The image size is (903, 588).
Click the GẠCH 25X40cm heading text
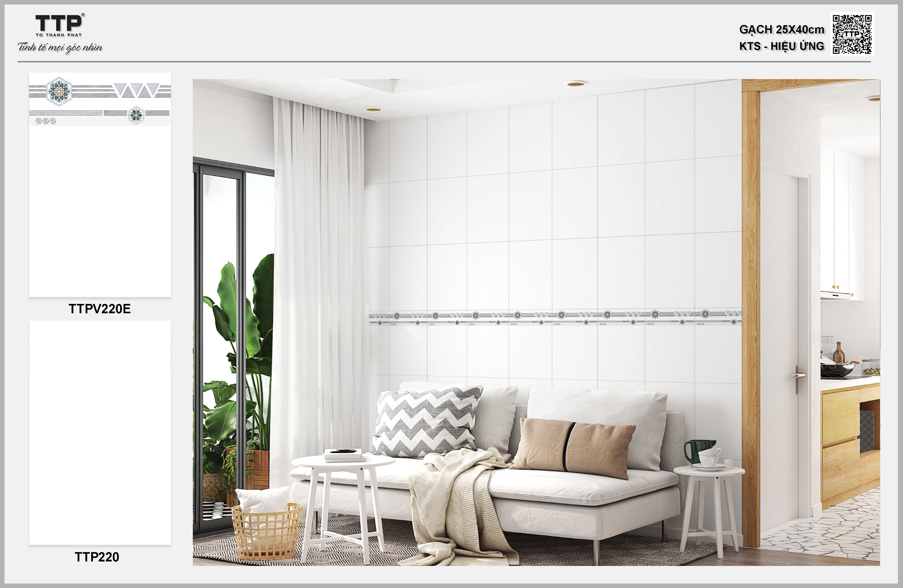click(782, 30)
